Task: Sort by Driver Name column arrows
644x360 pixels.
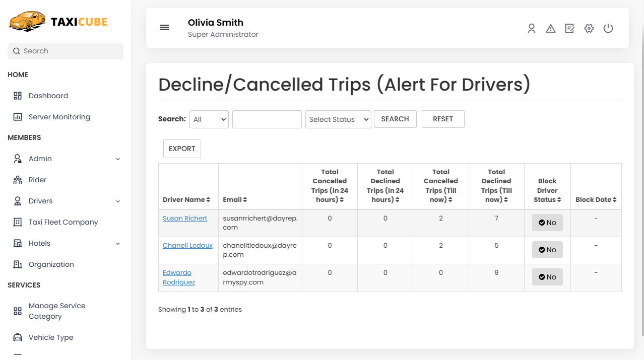Action: click(x=208, y=200)
